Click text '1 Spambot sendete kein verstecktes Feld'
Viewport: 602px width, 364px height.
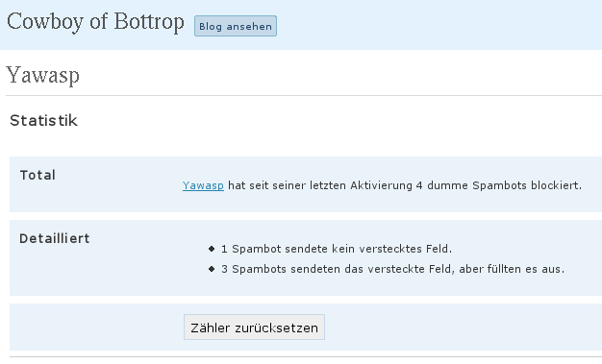tap(337, 249)
